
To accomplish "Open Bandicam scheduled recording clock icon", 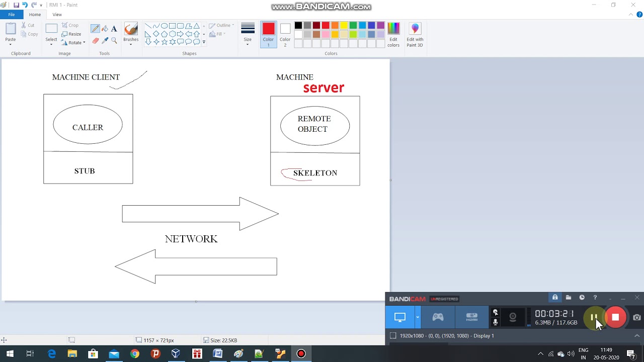I will (x=582, y=298).
